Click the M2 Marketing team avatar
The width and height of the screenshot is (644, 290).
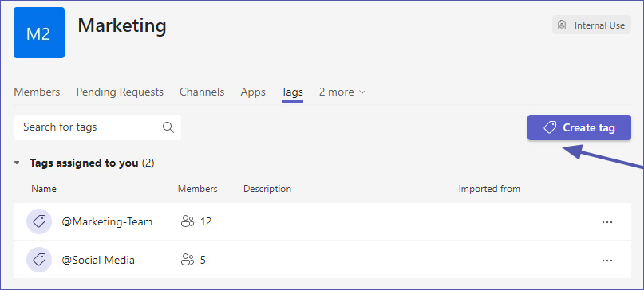[39, 33]
